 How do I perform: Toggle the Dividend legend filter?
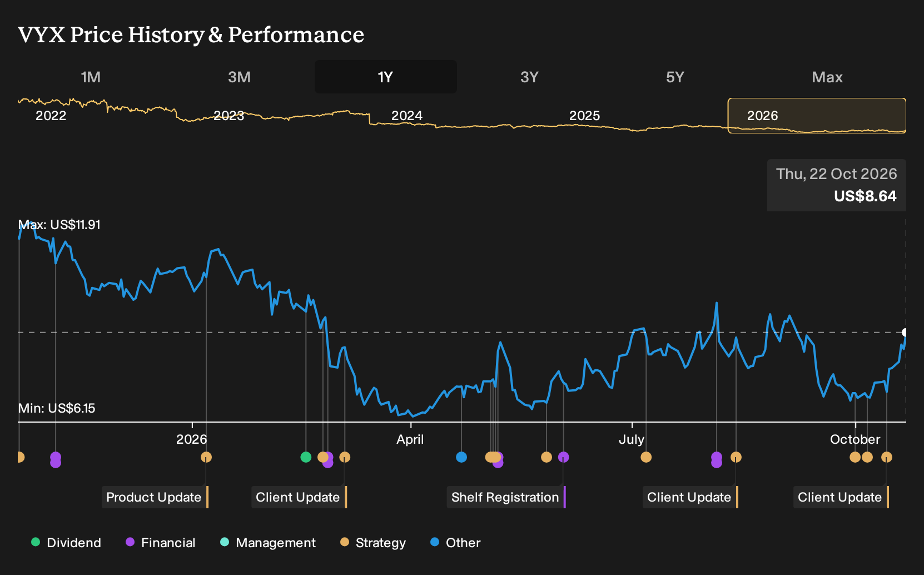coord(66,543)
